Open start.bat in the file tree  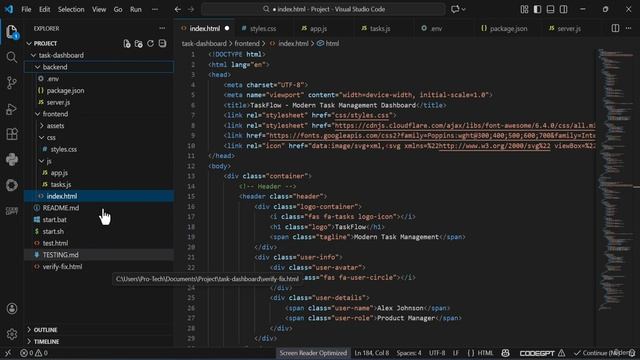(x=54, y=220)
